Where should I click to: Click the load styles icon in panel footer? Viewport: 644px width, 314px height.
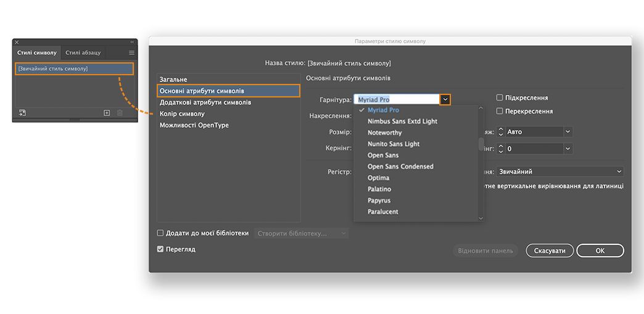[x=22, y=113]
